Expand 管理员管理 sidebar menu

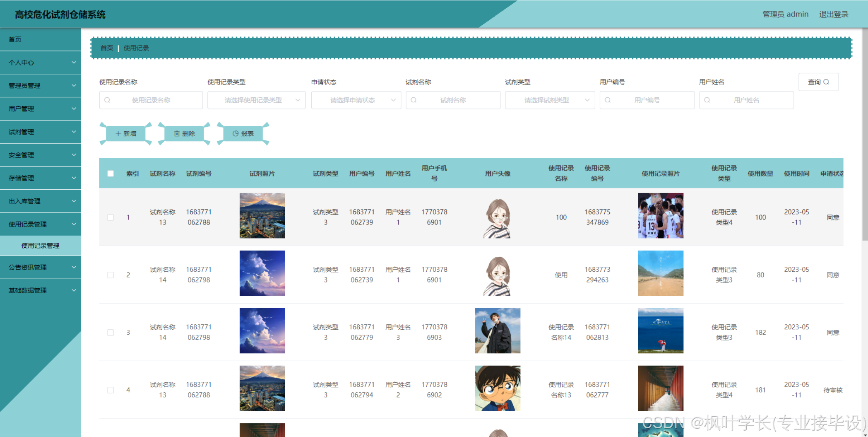[x=41, y=86]
